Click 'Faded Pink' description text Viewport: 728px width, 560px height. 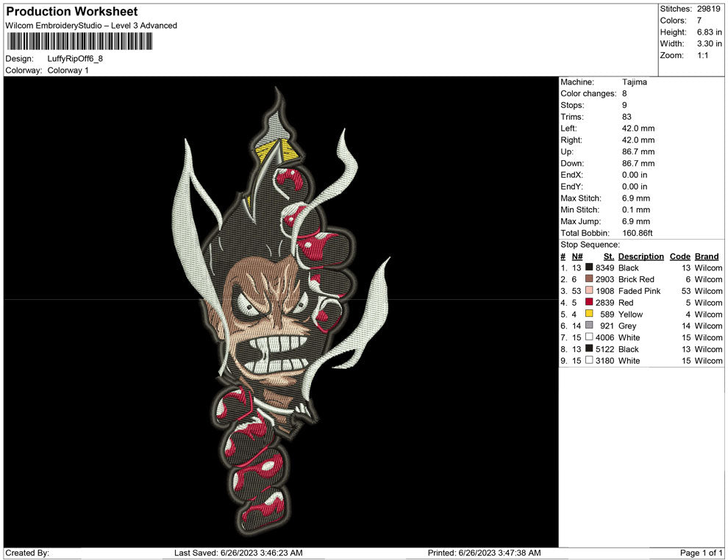click(x=639, y=291)
